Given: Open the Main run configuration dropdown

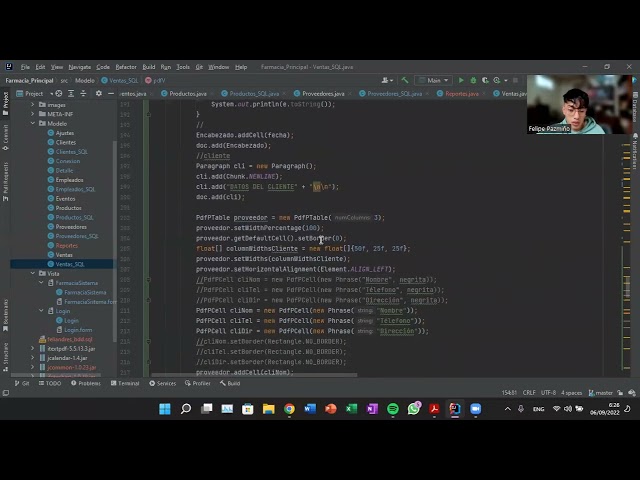Looking at the screenshot, I should tap(433, 80).
